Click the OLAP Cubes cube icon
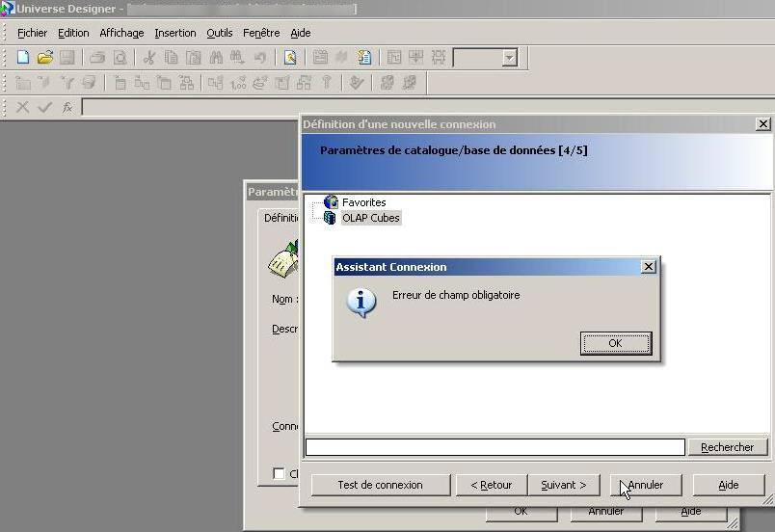Viewport: 775px width, 532px height. point(330,218)
